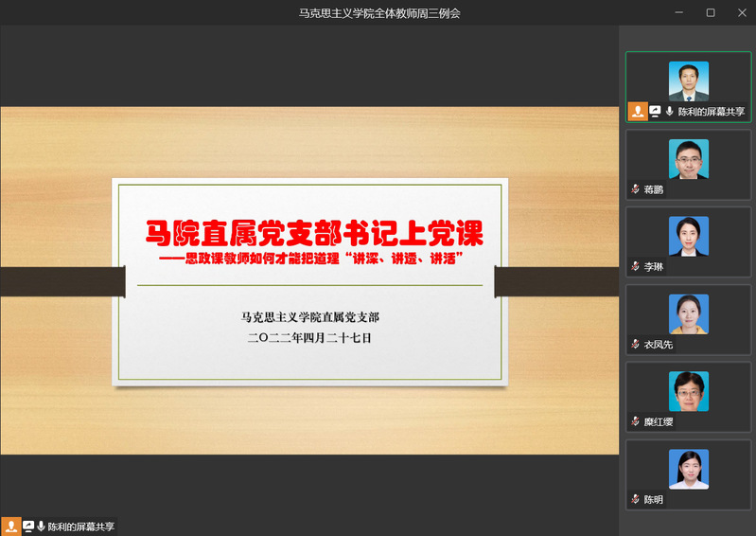Click the muted mic icon next to 糜红缨
This screenshot has height=536, width=756.
(x=635, y=421)
